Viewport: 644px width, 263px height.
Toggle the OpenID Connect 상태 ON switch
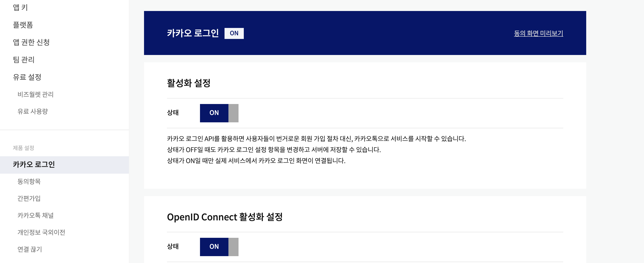pos(219,247)
